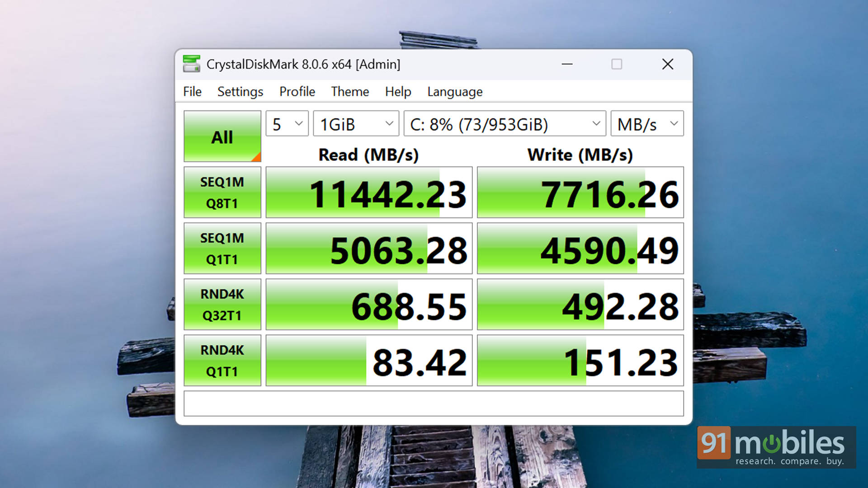Viewport: 868px width, 488px height.
Task: Click the 5063.28 read result
Action: pos(369,249)
